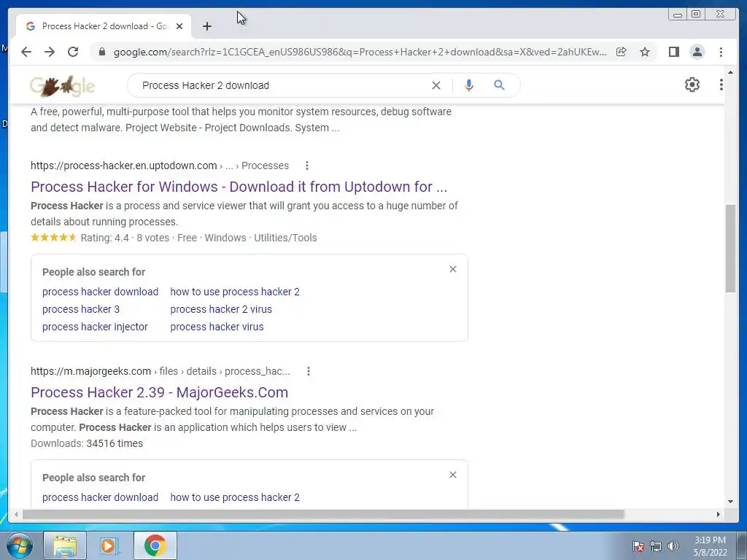
Task: Click the browser address bar URL
Action: 360,52
